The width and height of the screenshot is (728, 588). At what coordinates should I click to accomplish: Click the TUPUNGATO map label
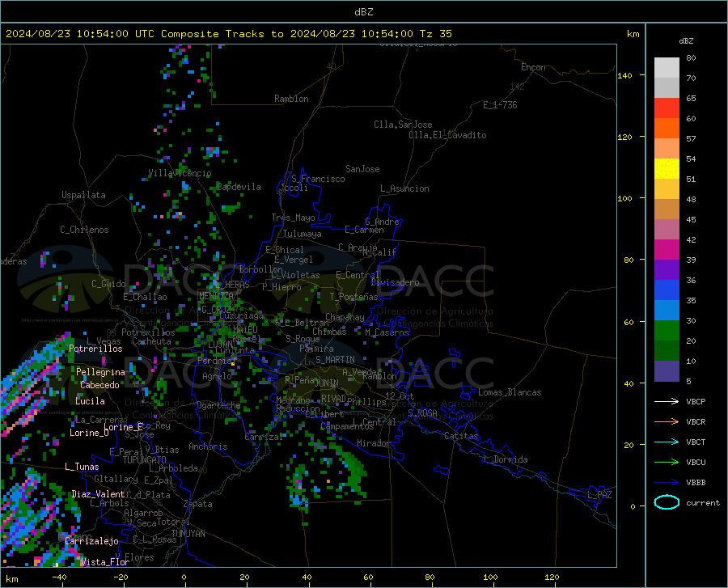[145, 460]
